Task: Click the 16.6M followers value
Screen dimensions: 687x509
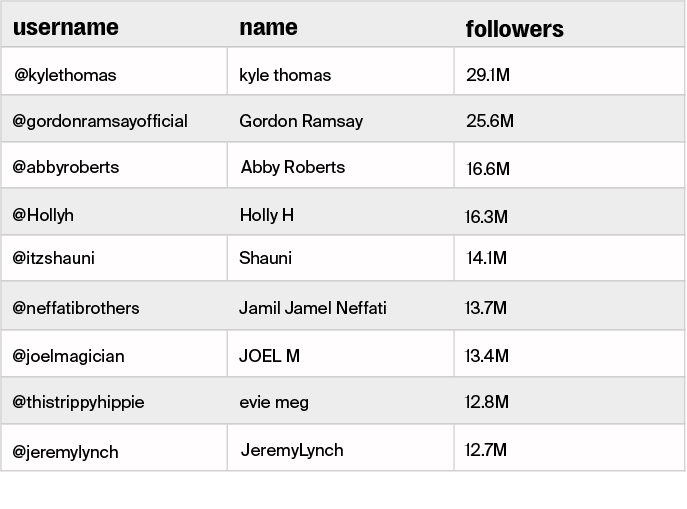Action: [488, 169]
